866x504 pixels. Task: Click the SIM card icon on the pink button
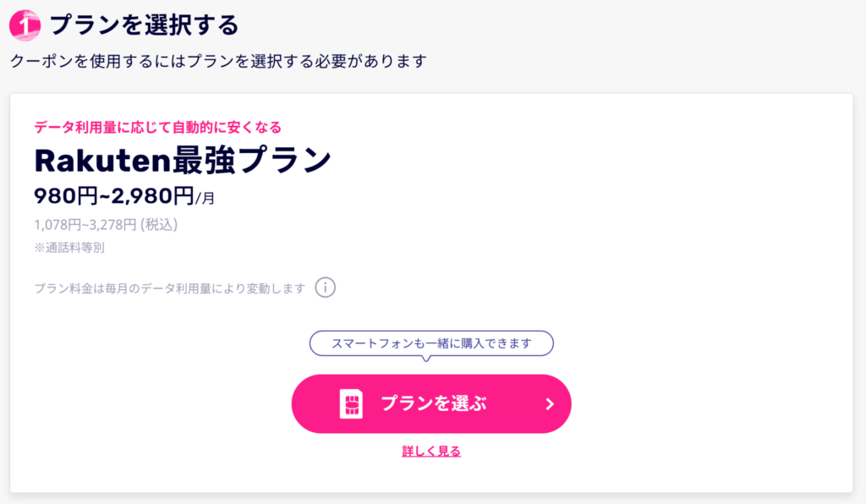351,404
